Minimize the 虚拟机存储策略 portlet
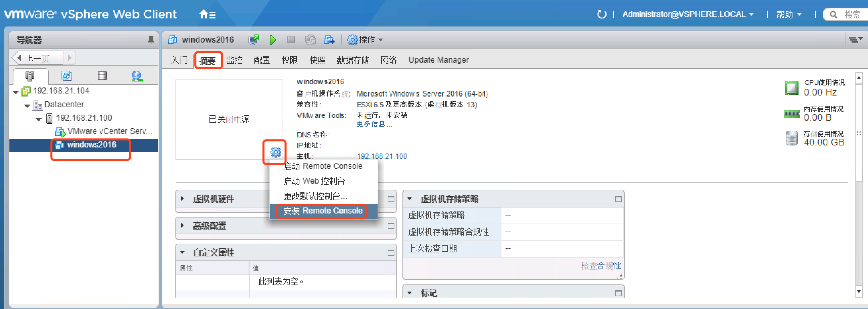Screen dimensions: 868x309 coord(618,199)
